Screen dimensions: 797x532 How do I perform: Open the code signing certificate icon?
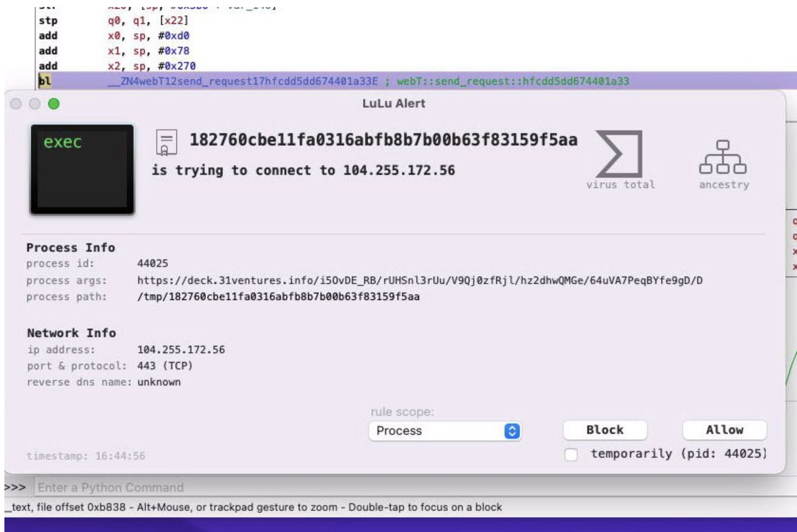point(167,142)
